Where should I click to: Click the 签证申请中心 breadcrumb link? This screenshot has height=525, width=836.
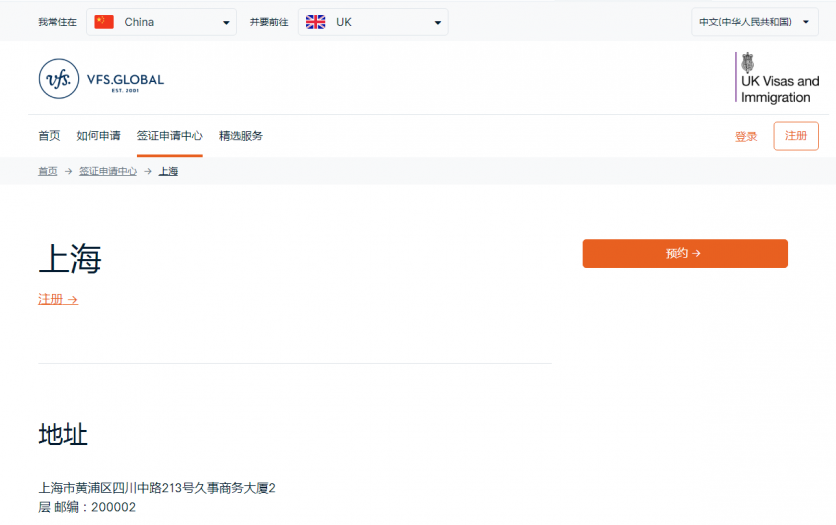[108, 171]
